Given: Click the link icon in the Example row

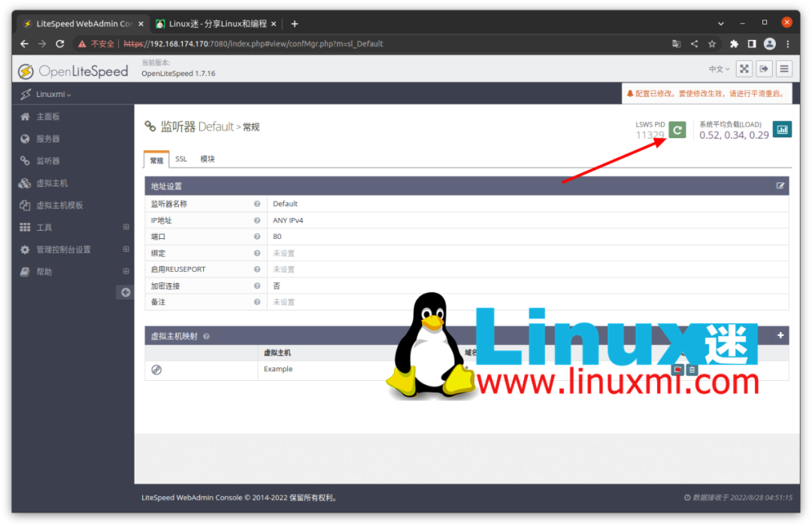Looking at the screenshot, I should tap(156, 370).
